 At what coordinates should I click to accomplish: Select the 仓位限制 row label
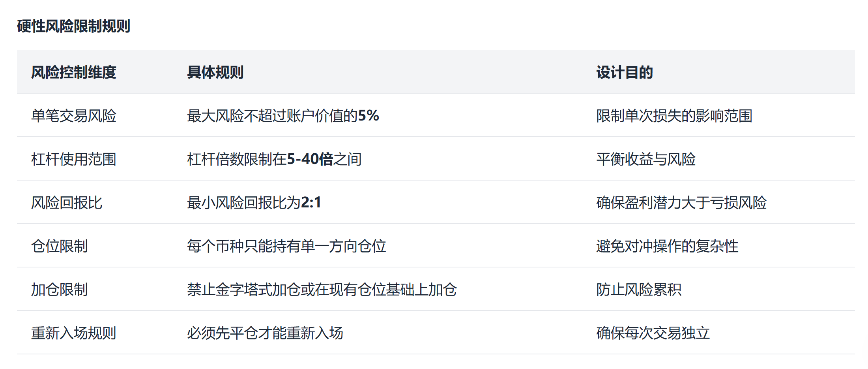(x=59, y=246)
